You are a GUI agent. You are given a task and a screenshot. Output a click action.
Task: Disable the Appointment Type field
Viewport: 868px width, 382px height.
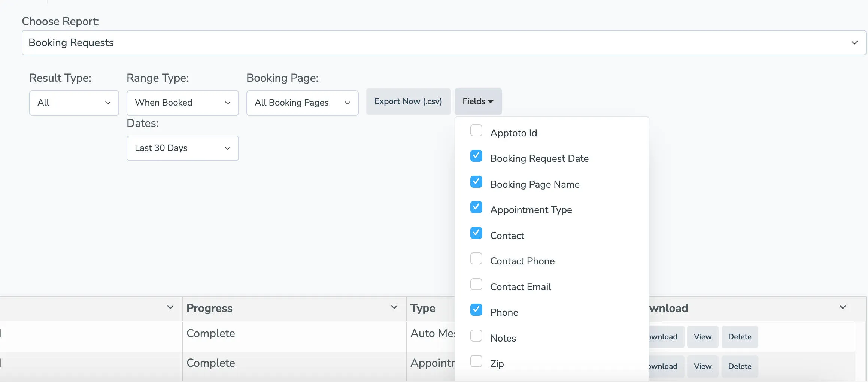point(476,207)
